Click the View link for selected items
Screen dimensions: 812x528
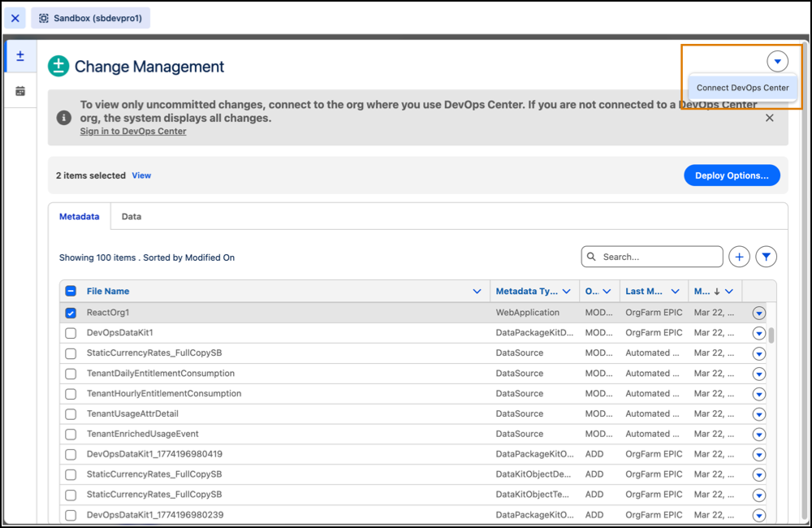pyautogui.click(x=141, y=175)
